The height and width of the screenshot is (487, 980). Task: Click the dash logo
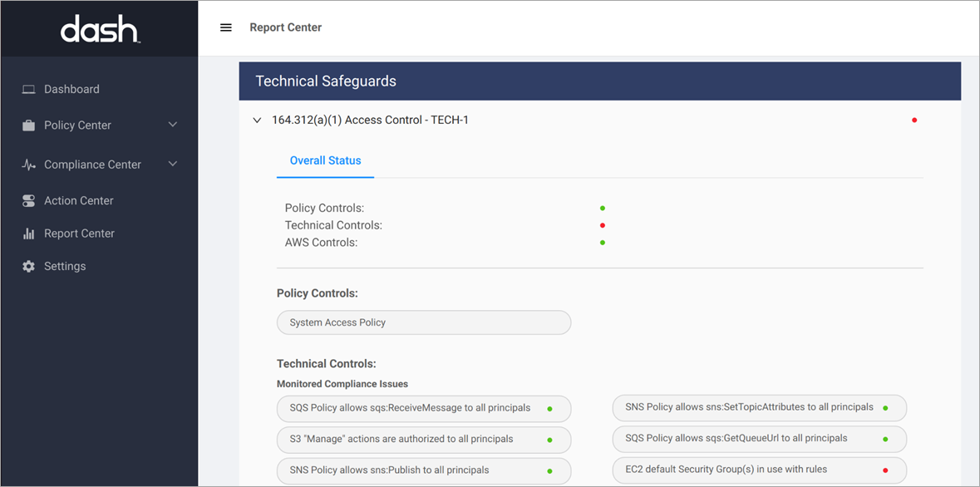(x=100, y=29)
